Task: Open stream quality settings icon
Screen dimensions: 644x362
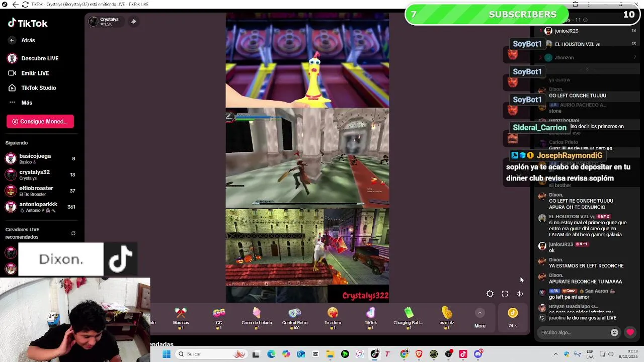Action: click(x=490, y=294)
